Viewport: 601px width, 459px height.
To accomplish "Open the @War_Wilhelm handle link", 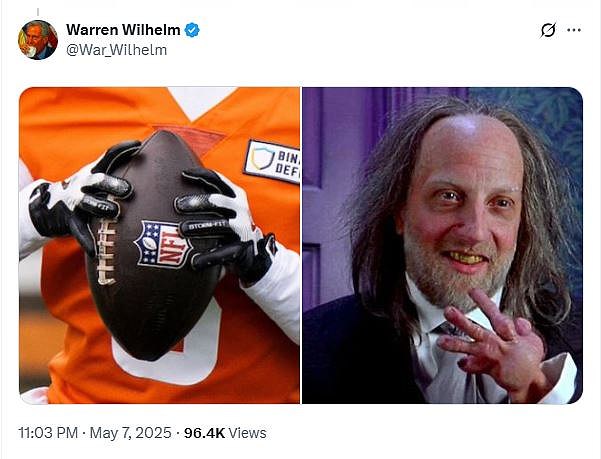I will click(117, 50).
